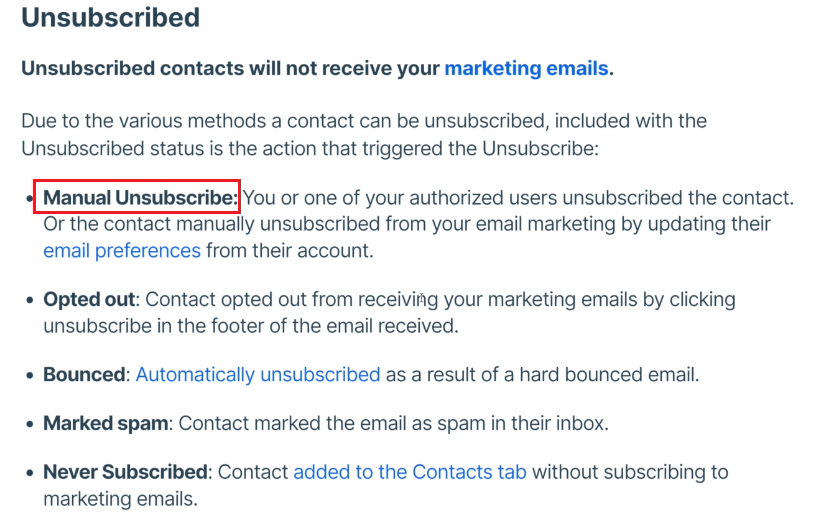
Task: Click the bold "Marked spam" term
Action: click(105, 423)
